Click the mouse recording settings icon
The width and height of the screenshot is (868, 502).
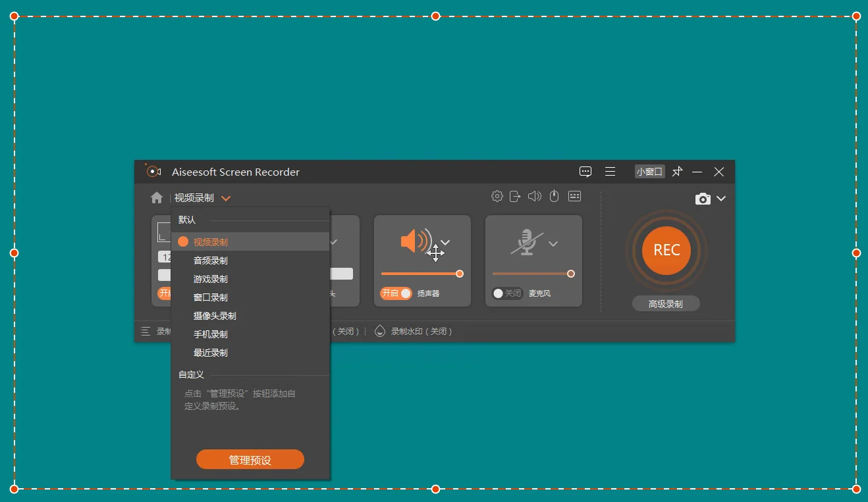tap(554, 195)
